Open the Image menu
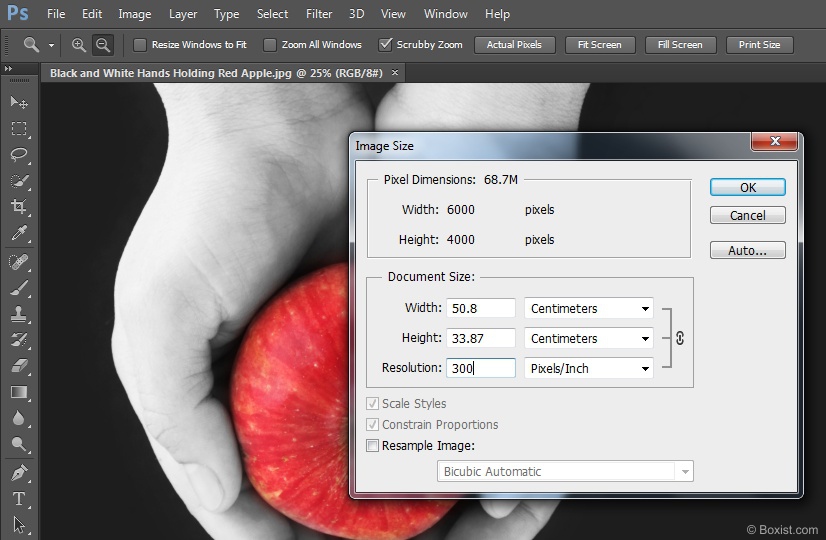826x540 pixels. 135,14
